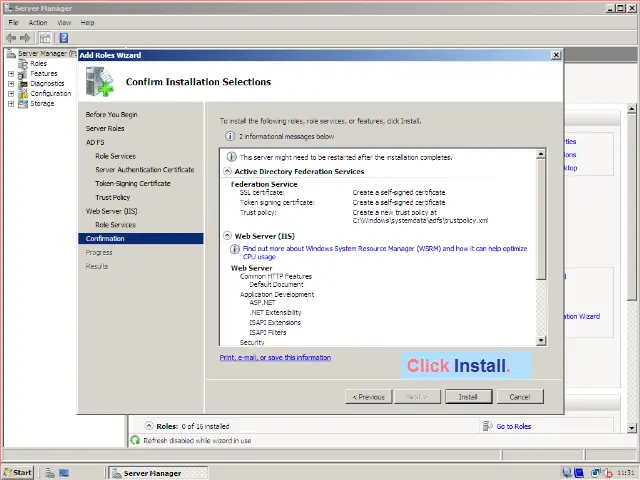Image resolution: width=640 pixels, height=480 pixels.
Task: Click the Previous button
Action: [x=369, y=397]
